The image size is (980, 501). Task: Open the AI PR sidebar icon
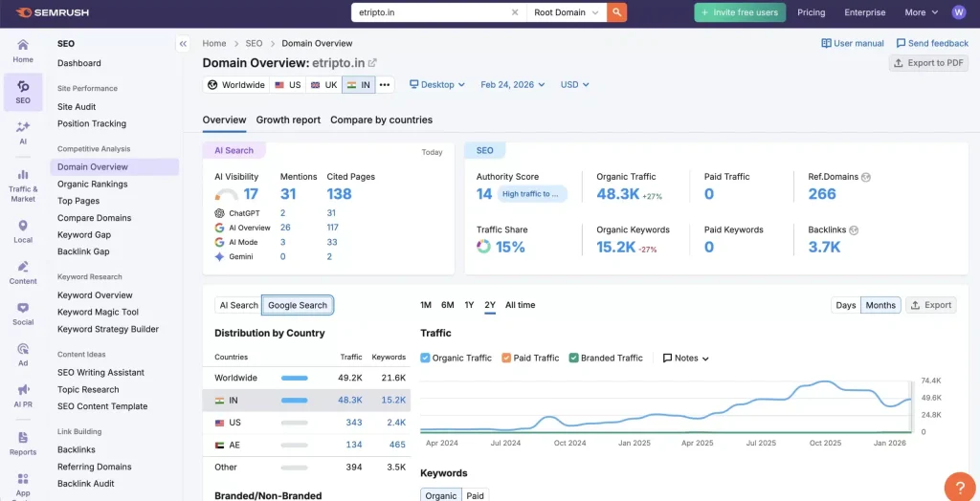tap(23, 396)
